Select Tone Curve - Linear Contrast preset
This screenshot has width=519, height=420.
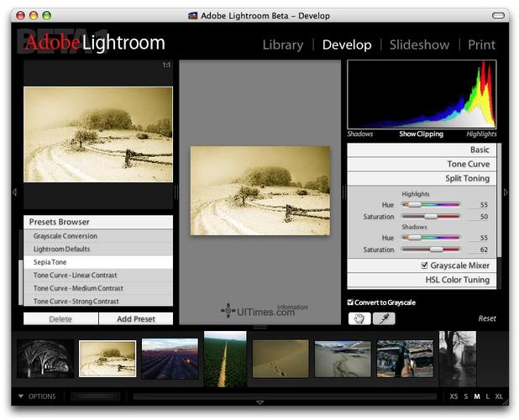pos(98,275)
